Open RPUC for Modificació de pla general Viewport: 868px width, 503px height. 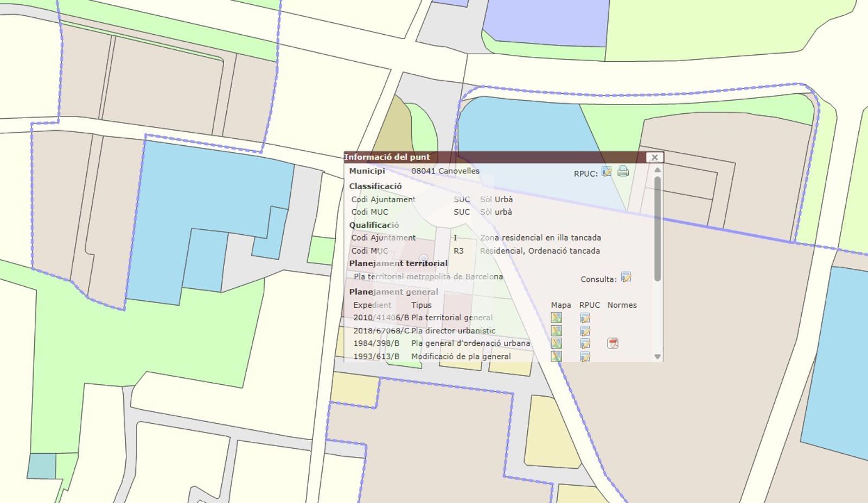(x=585, y=357)
